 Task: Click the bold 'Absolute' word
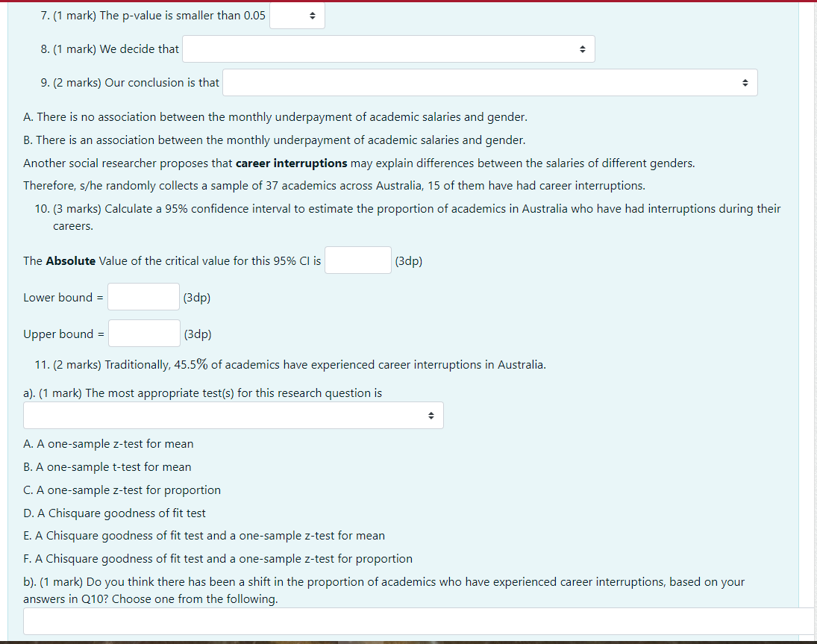[x=70, y=260]
